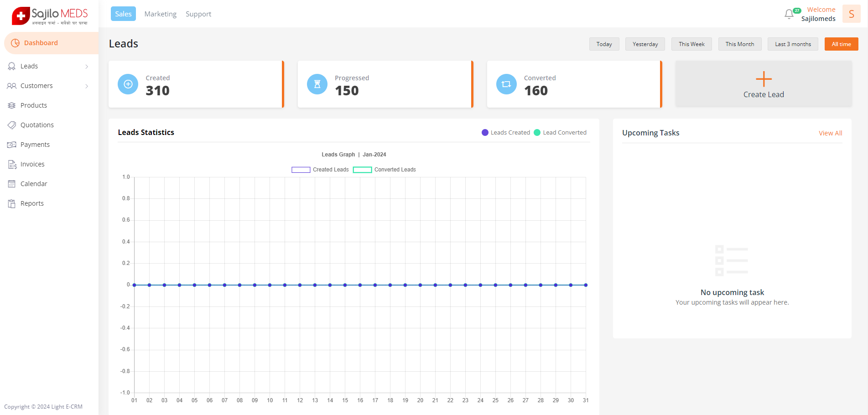Filter leads by This Month
This screenshot has width=868, height=415.
pos(739,44)
